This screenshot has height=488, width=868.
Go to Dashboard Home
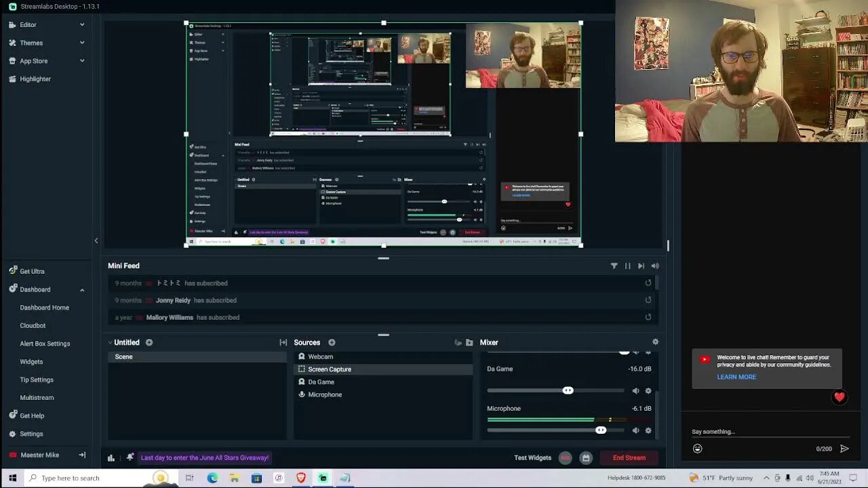click(45, 308)
